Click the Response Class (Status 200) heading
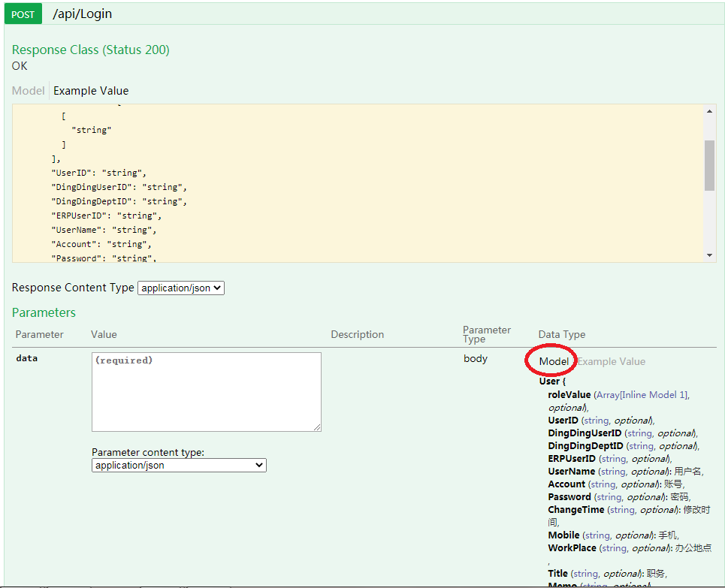This screenshot has height=588, width=725. (91, 50)
